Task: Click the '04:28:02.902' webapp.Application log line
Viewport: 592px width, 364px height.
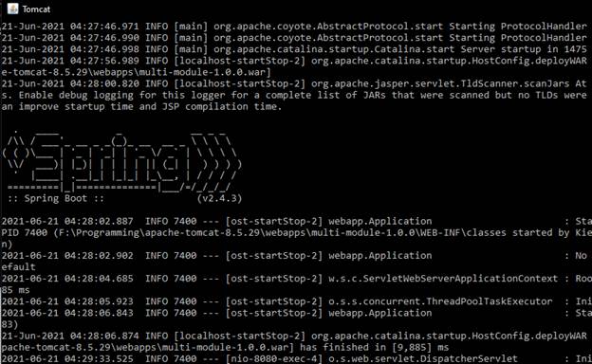Action: (296, 256)
